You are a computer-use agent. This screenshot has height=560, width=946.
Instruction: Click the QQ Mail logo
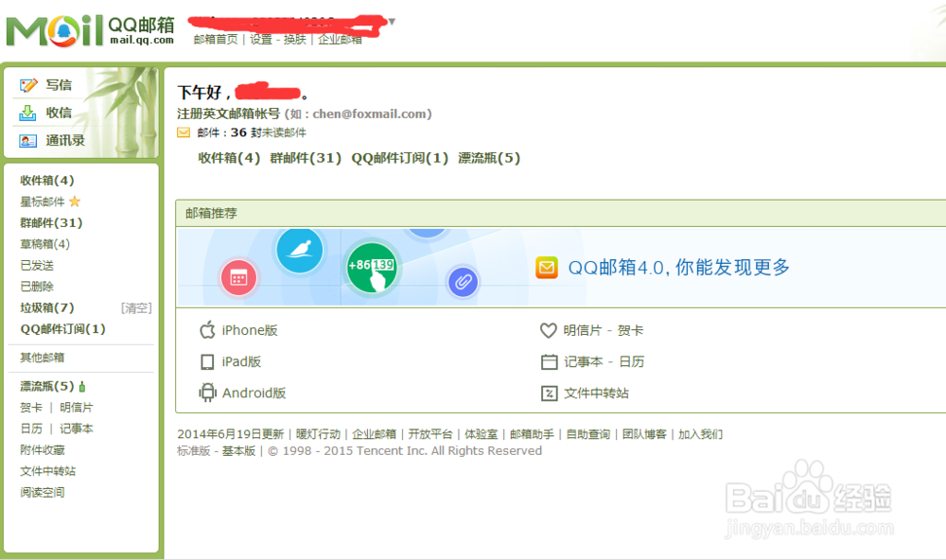click(91, 30)
